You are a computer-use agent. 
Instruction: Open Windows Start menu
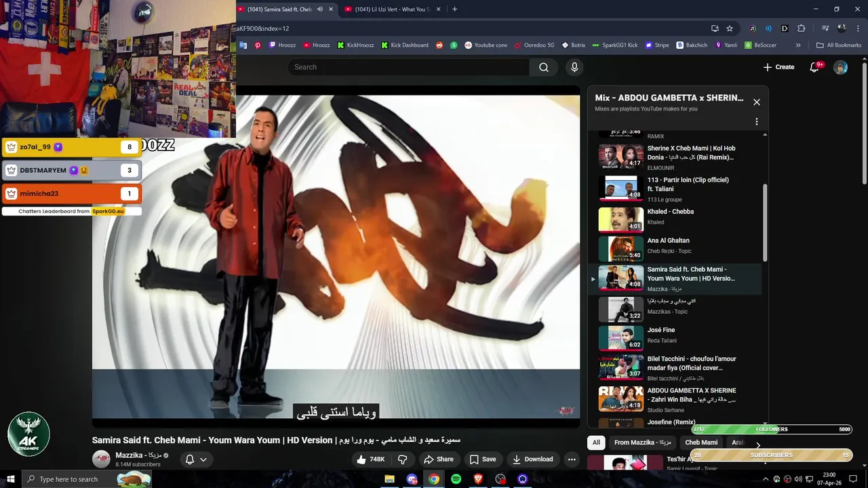[x=11, y=479]
